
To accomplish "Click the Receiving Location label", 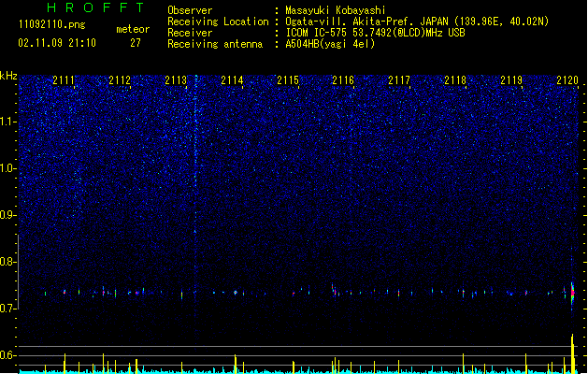I will click(218, 22).
